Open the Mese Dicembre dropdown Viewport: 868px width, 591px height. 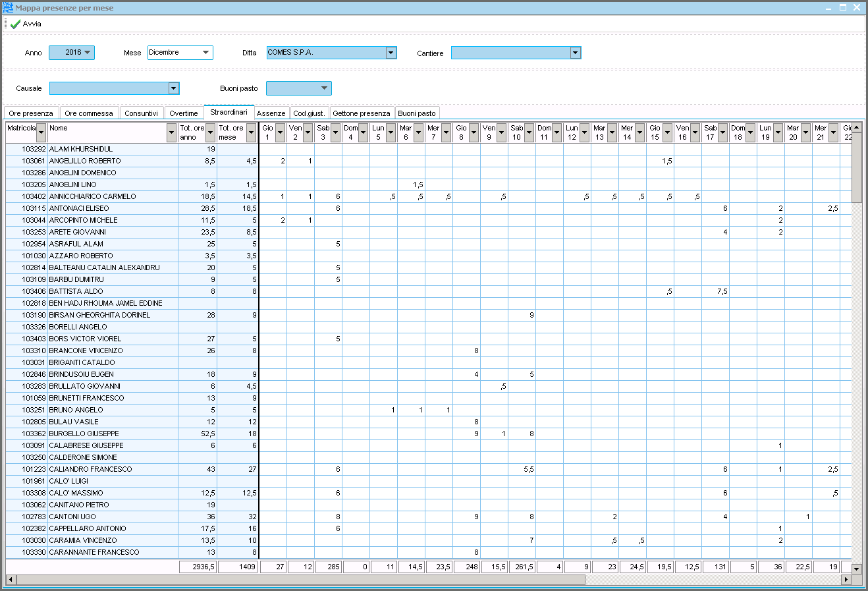tap(206, 52)
